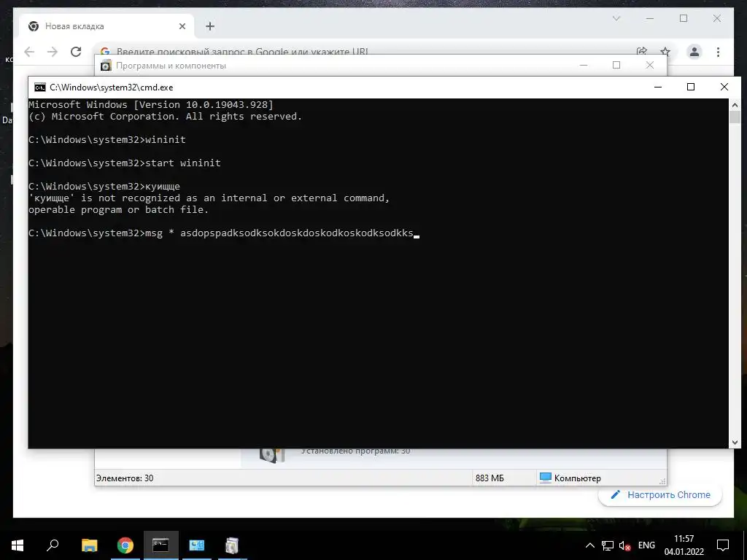Open the clock and date flyout
Screen dimensions: 747x560
click(684, 545)
